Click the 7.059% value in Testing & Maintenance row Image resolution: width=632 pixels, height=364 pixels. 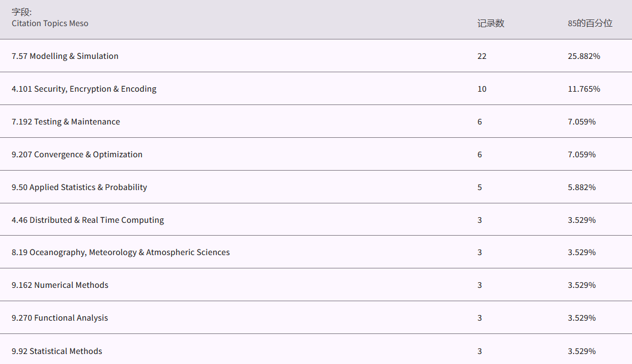[581, 122]
